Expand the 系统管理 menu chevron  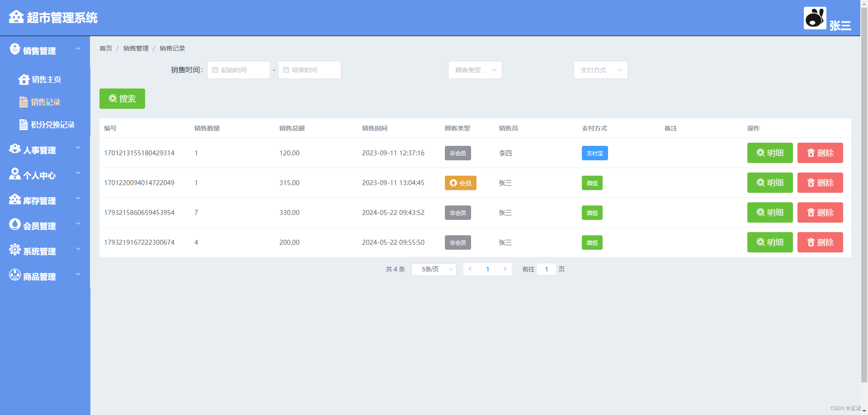(x=78, y=249)
